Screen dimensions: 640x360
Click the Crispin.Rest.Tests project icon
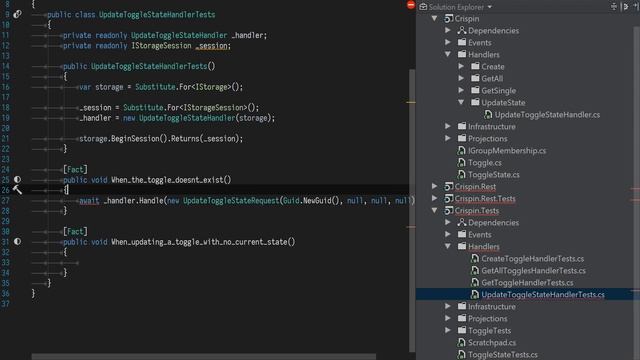click(x=449, y=198)
